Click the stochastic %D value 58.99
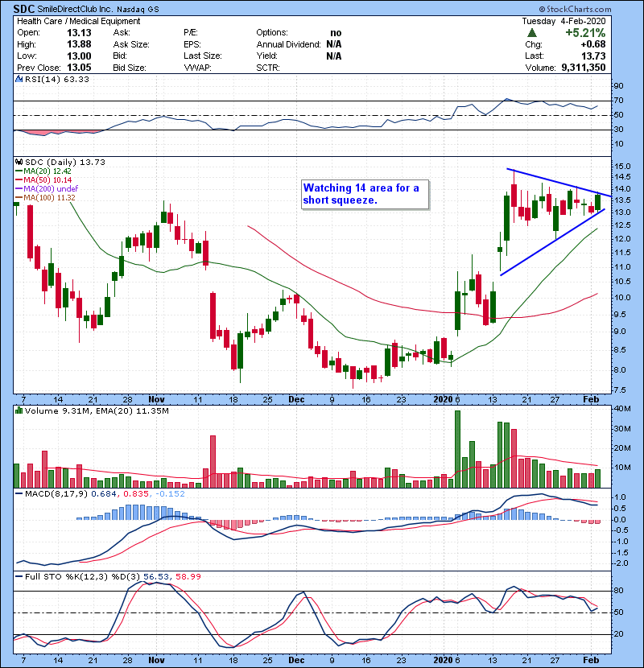The image size is (644, 668). coord(188,576)
